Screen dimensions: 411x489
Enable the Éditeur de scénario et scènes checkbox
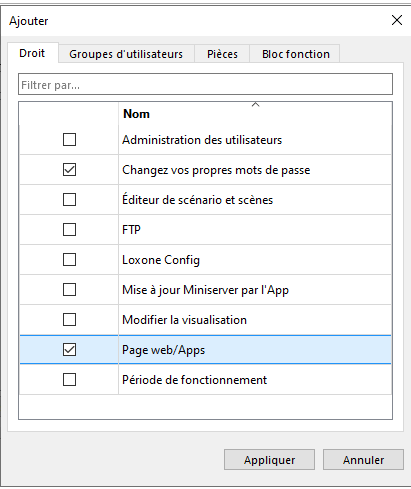[69, 200]
